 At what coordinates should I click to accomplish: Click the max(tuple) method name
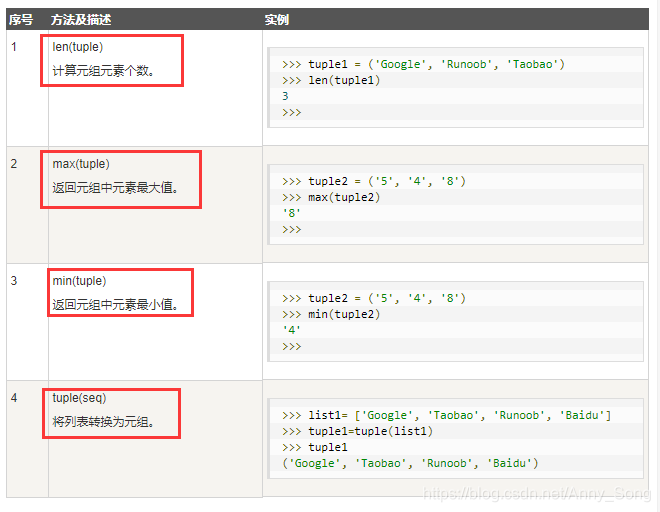(81, 164)
